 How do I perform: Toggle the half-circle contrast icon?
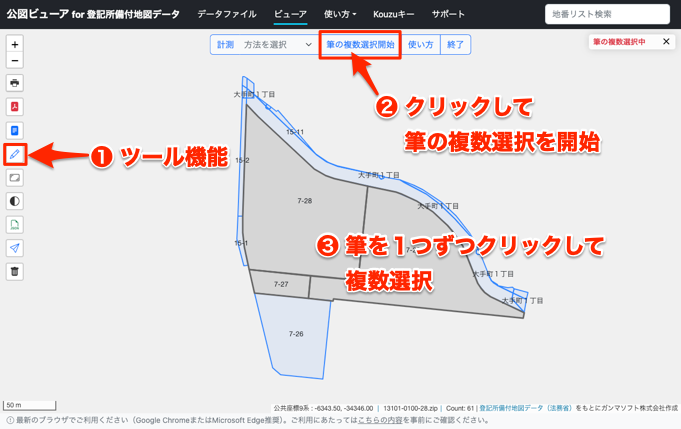tap(14, 201)
